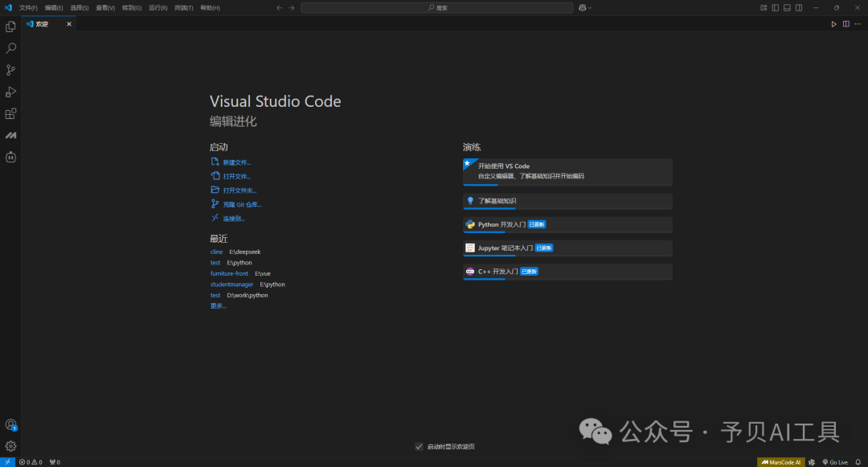This screenshot has height=467, width=868.
Task: Open recent project test in E:\python
Action: [215, 263]
